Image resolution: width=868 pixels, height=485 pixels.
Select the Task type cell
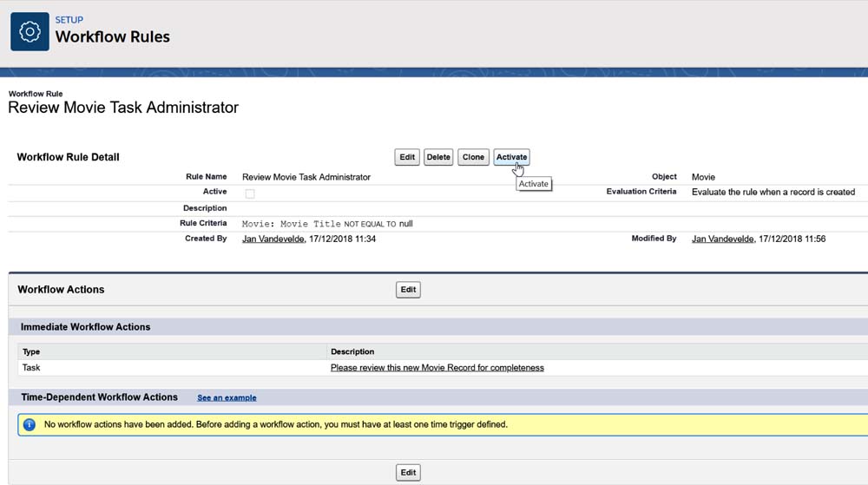click(31, 368)
